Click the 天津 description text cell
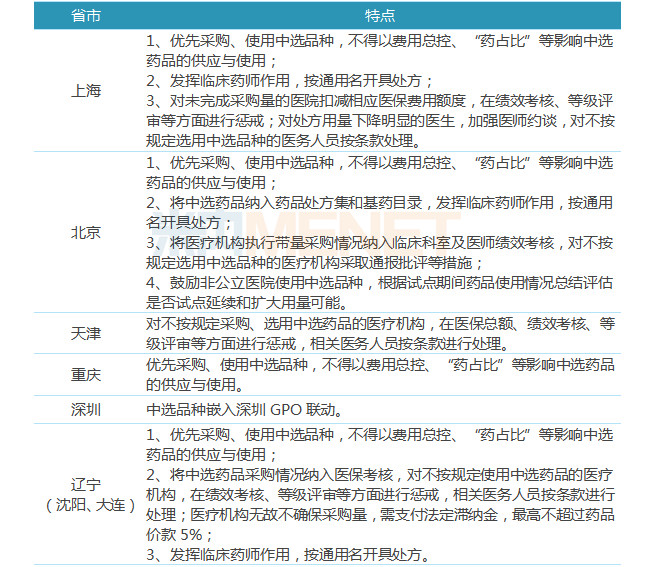Screen dimensions: 654x567 (x=378, y=333)
